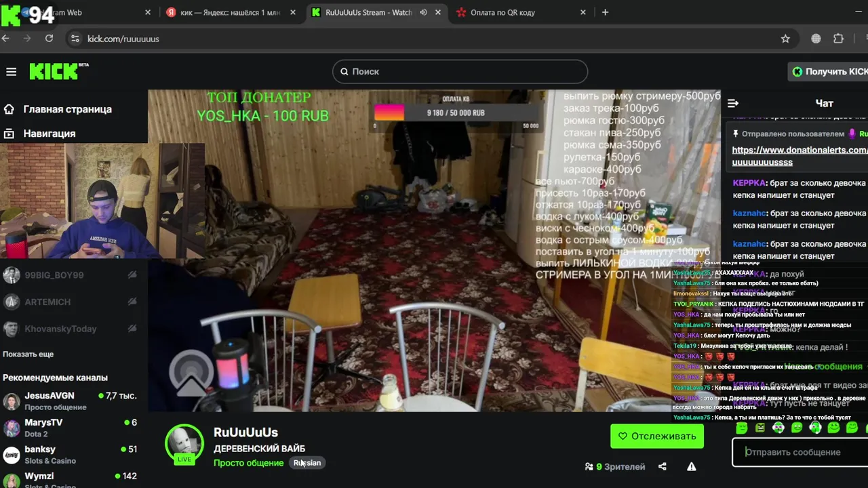Click the clown green emote
This screenshot has width=868, height=488.
tap(778, 428)
